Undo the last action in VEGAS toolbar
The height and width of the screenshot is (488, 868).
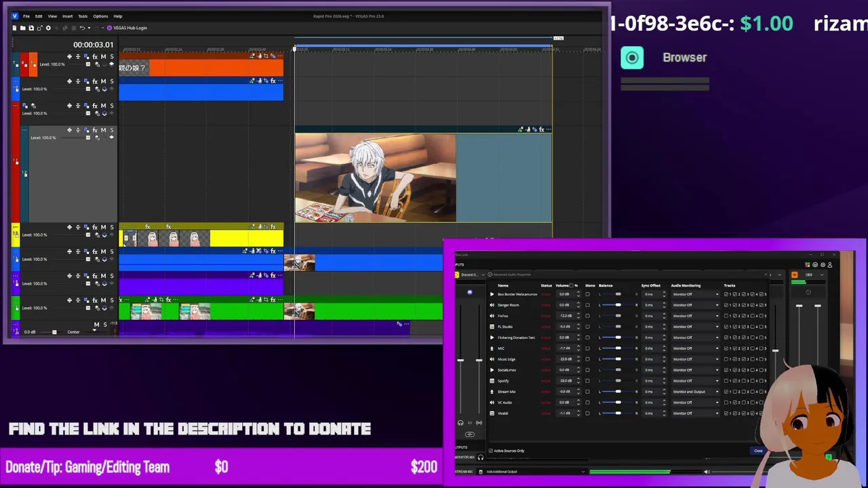(82, 28)
